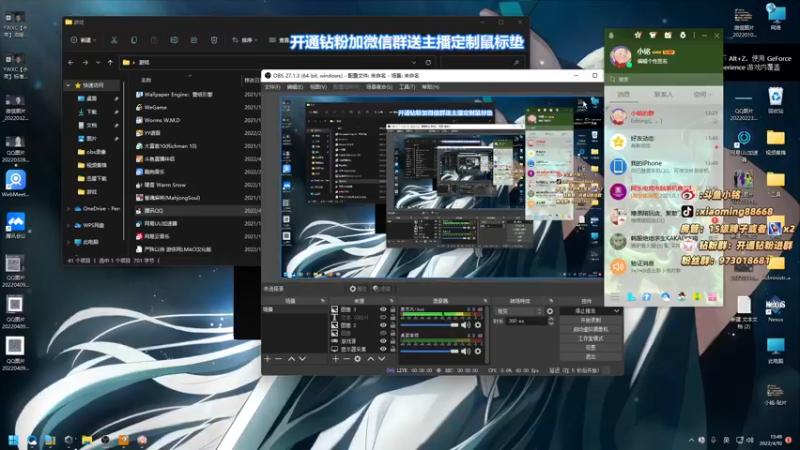Screen dimensions: 800x450
Task: Click the 时长 duration spinner arrows
Action: coord(551,321)
